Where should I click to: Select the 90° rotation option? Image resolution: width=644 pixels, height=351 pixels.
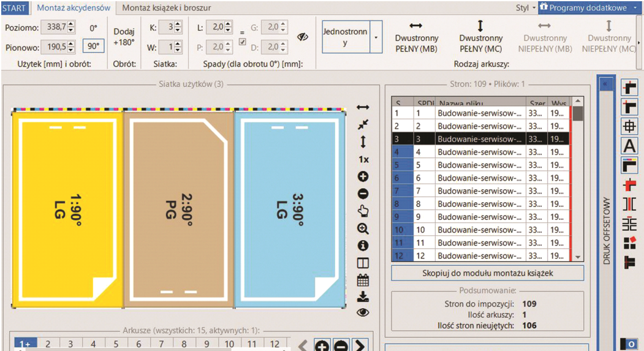click(94, 47)
